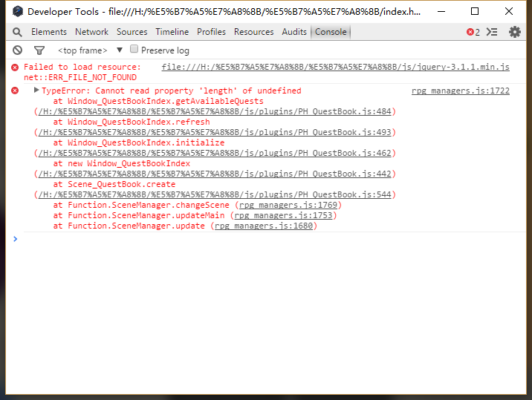This screenshot has width=532, height=400.
Task: Toggle the console filter funnel icon
Action: (39, 50)
